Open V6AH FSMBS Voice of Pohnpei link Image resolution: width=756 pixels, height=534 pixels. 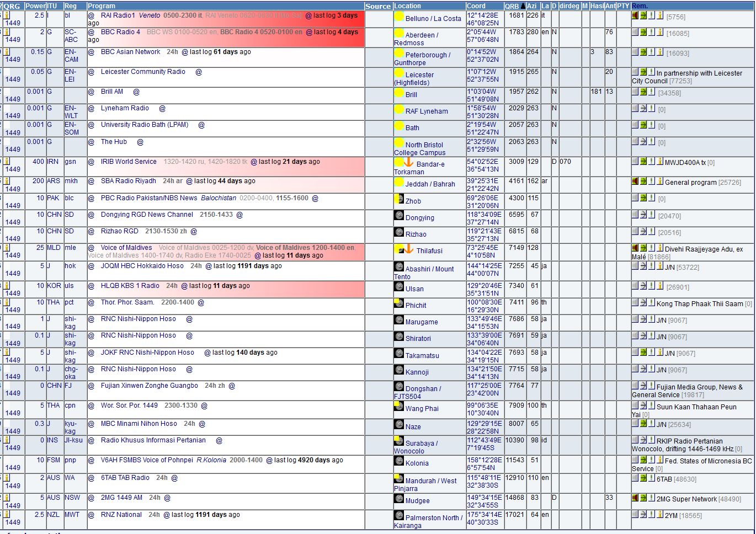coord(147,460)
